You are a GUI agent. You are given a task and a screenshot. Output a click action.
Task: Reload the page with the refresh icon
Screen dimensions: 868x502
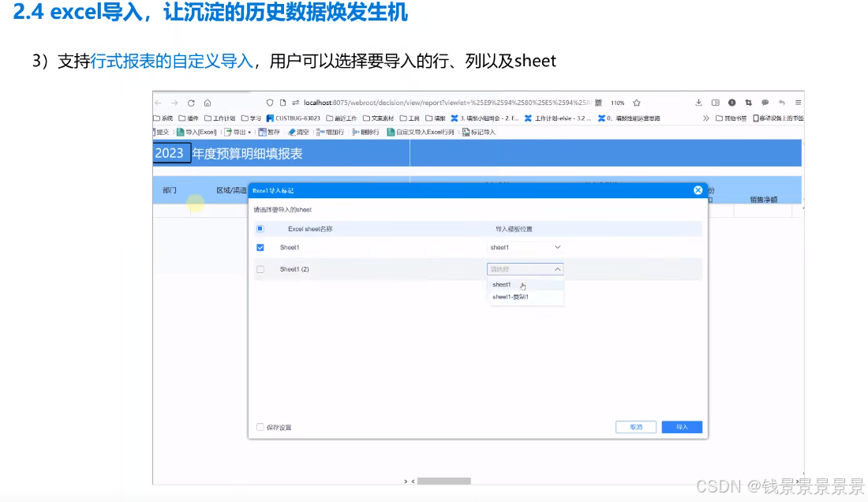[x=191, y=103]
